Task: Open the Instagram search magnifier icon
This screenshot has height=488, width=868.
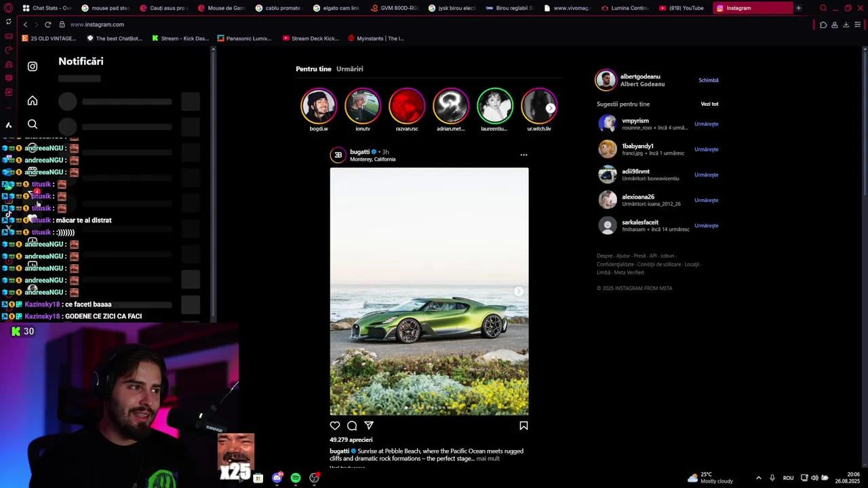Action: tap(33, 124)
